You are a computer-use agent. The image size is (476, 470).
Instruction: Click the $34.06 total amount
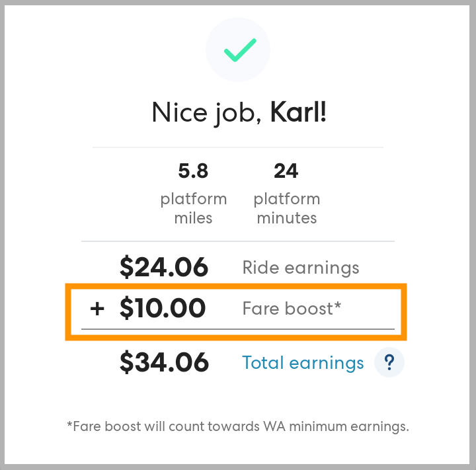tap(164, 362)
